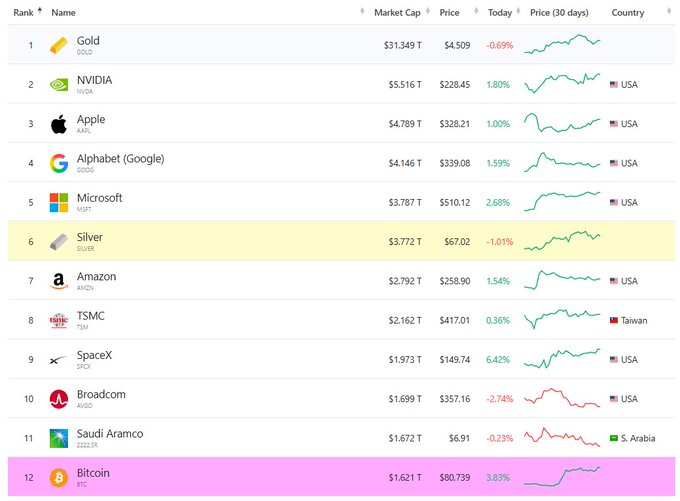Click the USA flag in SpaceX row
Screen dimensions: 680x501
[x=614, y=360]
